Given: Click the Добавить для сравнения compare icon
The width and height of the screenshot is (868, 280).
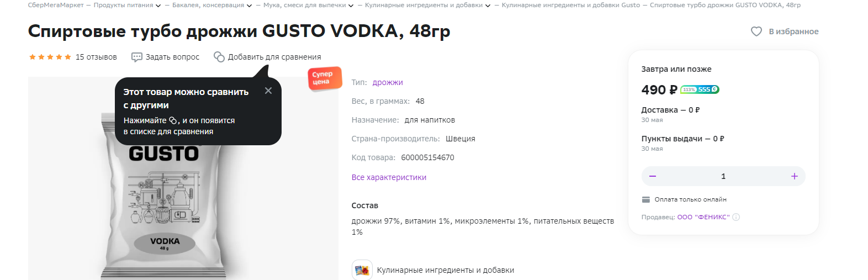Looking at the screenshot, I should pos(219,57).
